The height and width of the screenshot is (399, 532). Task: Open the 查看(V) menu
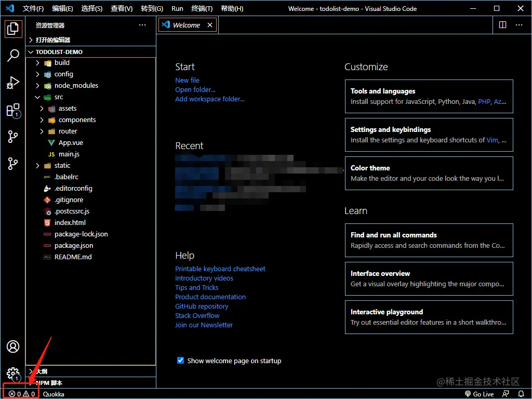122,8
